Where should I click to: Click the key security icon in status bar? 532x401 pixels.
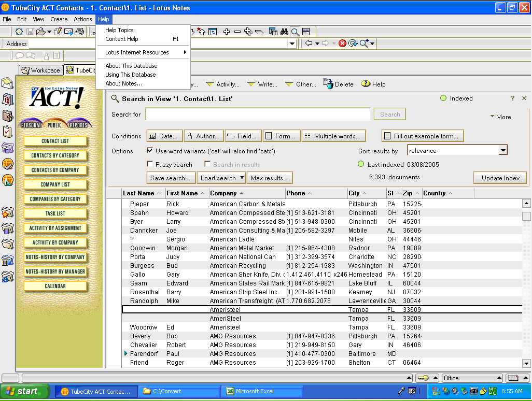(x=423, y=378)
